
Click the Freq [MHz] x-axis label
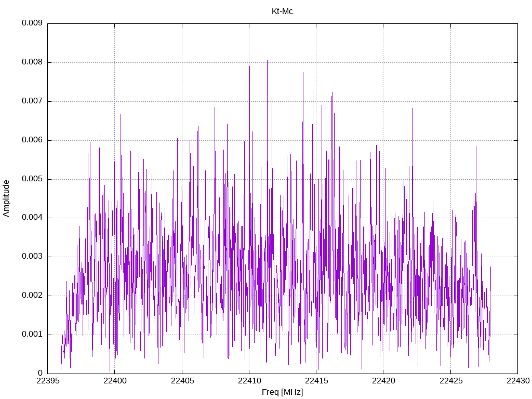[x=282, y=392]
